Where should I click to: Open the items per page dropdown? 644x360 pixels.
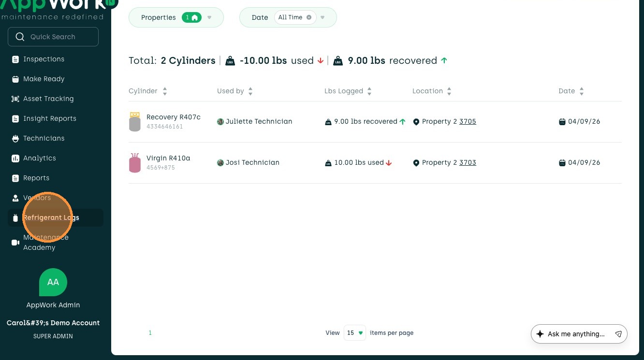pyautogui.click(x=355, y=333)
